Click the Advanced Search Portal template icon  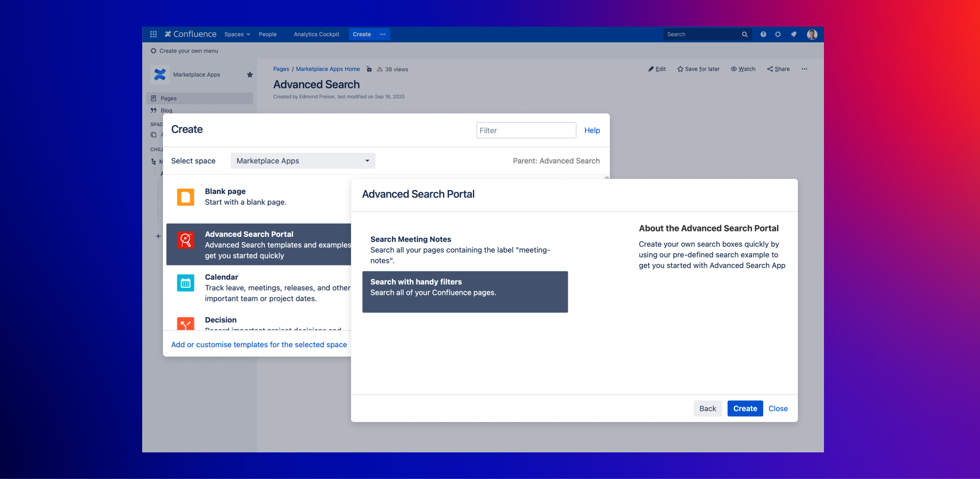185,240
